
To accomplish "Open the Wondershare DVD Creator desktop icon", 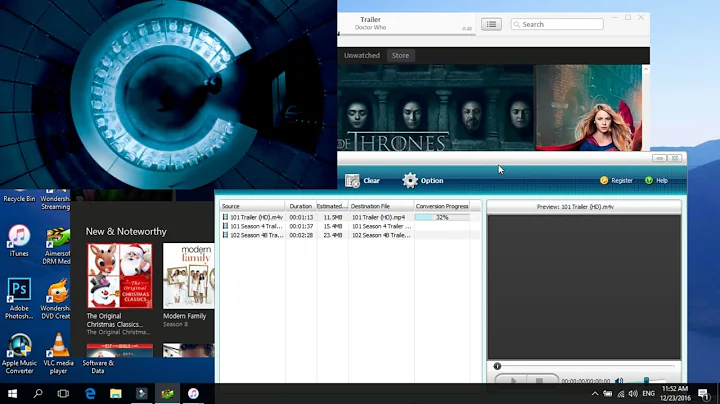I will click(x=56, y=298).
